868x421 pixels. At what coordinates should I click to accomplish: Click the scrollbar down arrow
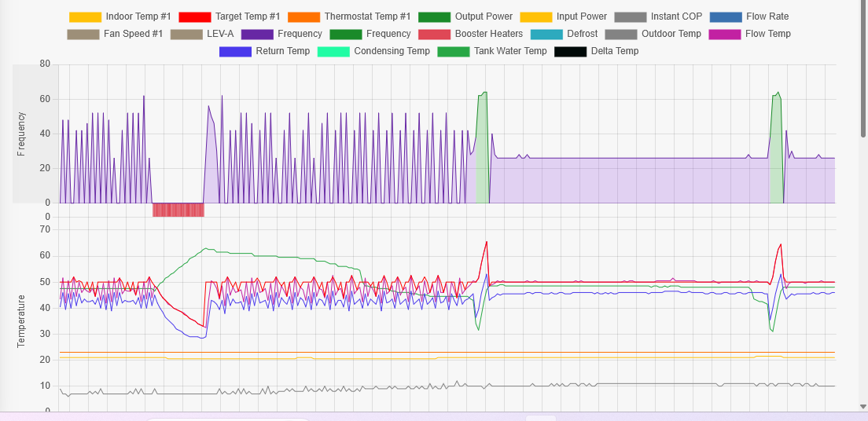863,407
